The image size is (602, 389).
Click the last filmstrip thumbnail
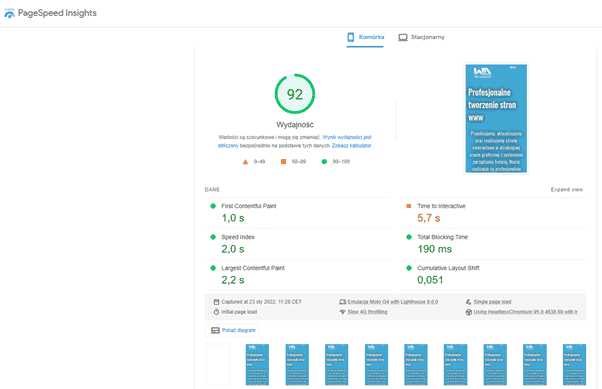tap(574, 364)
